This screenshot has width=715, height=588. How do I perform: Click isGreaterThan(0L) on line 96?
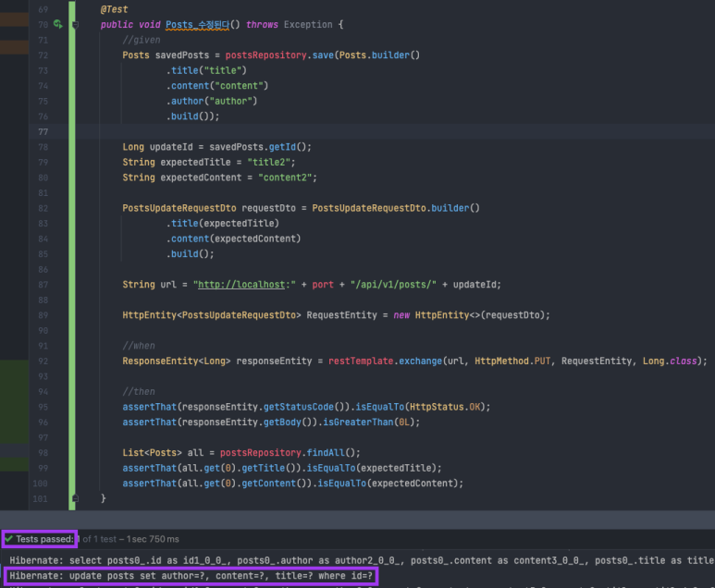(x=368, y=423)
